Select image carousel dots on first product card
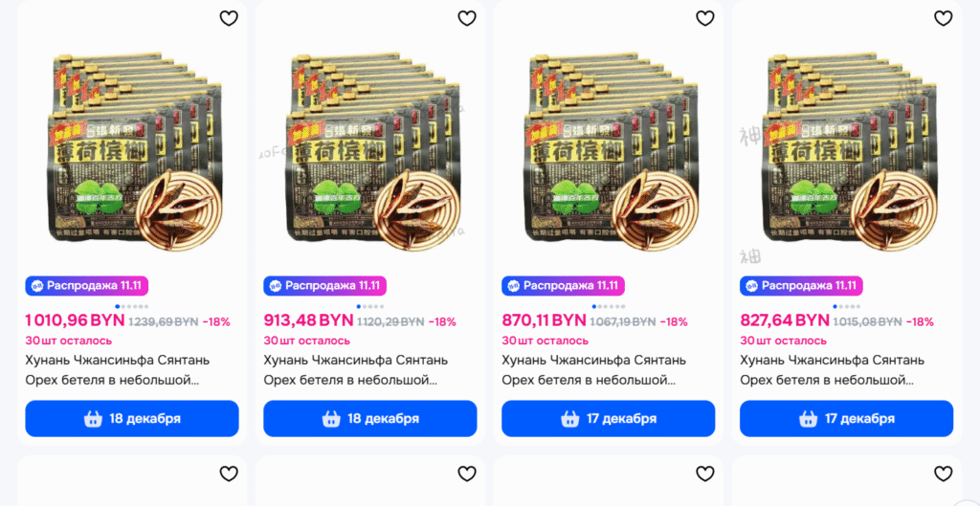 tap(132, 307)
